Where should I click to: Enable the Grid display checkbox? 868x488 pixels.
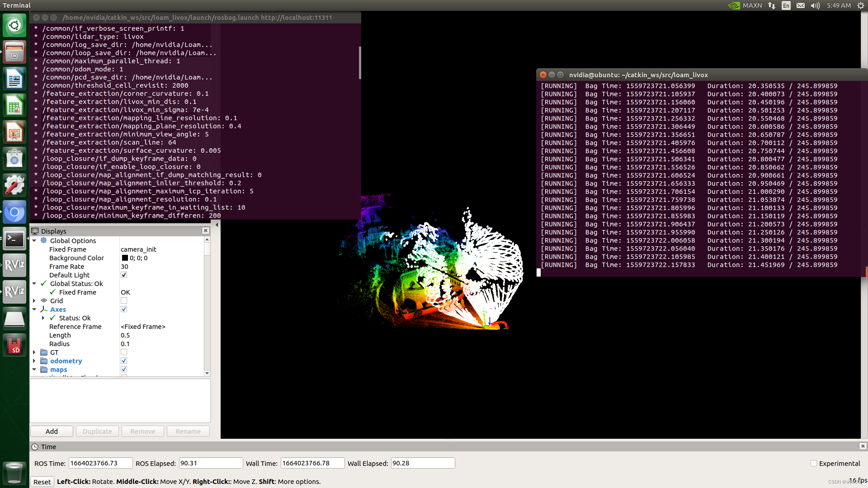[x=124, y=300]
